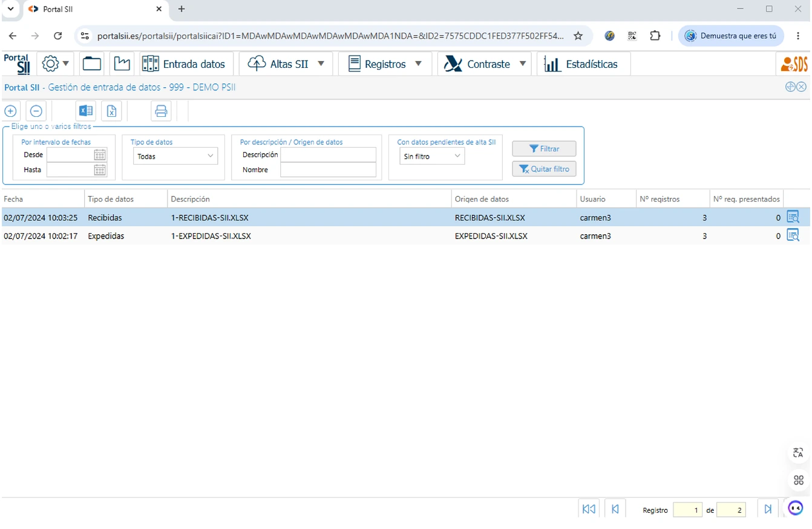Open the browser extensions puzzle icon
This screenshot has height=529, width=812.
[655, 36]
